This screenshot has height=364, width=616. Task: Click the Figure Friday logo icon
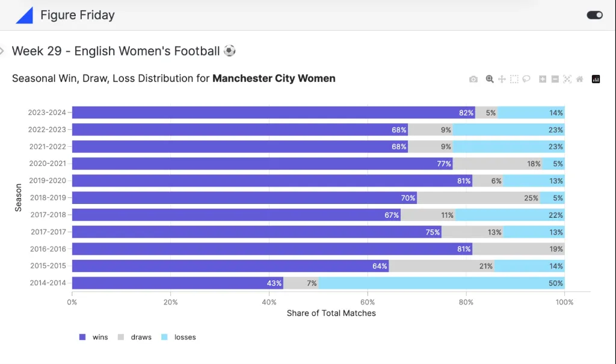point(24,15)
